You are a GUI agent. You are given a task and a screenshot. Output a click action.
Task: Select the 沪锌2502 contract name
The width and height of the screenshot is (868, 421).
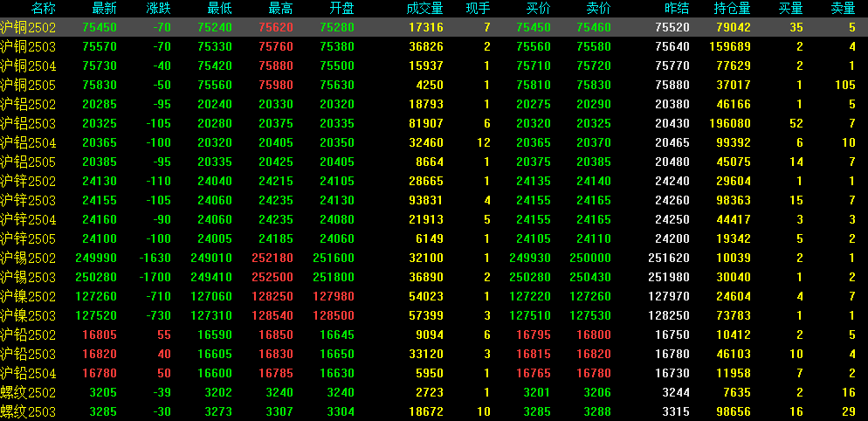pyautogui.click(x=28, y=181)
